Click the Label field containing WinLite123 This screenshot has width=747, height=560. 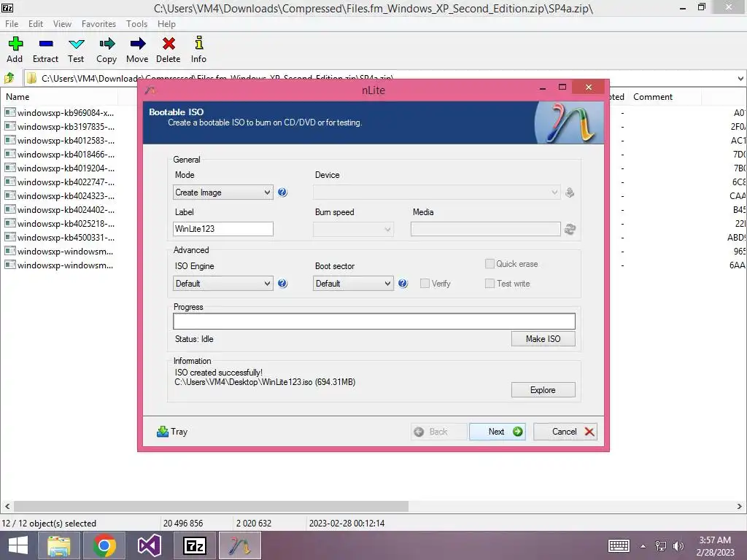(223, 229)
